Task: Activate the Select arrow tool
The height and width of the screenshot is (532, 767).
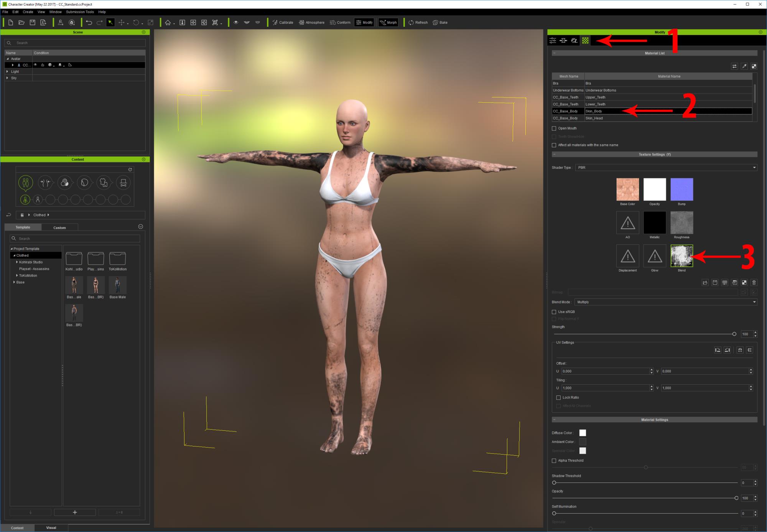Action: 110,23
